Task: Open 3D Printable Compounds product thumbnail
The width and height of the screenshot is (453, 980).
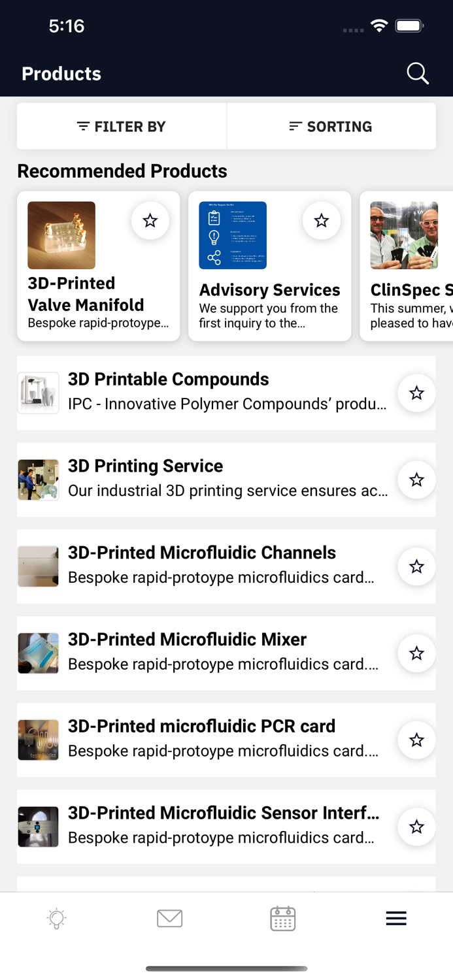Action: [x=39, y=393]
